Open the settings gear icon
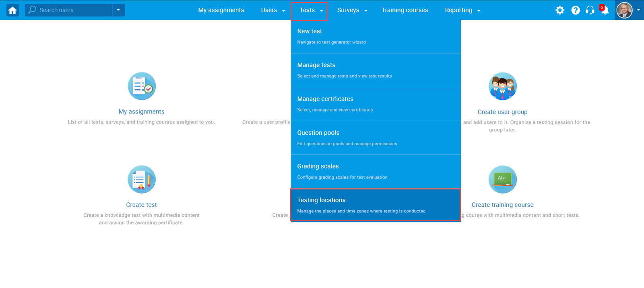 click(x=560, y=10)
